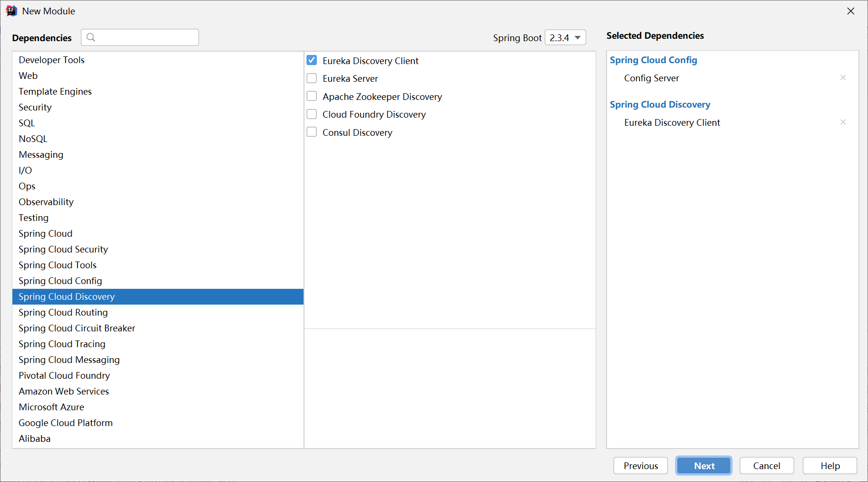Image resolution: width=868 pixels, height=482 pixels.
Task: Select Spring Cloud Tools category
Action: click(158, 265)
